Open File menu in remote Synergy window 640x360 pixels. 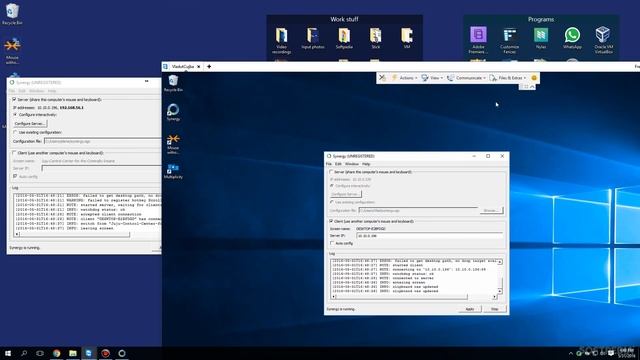[x=329, y=164]
